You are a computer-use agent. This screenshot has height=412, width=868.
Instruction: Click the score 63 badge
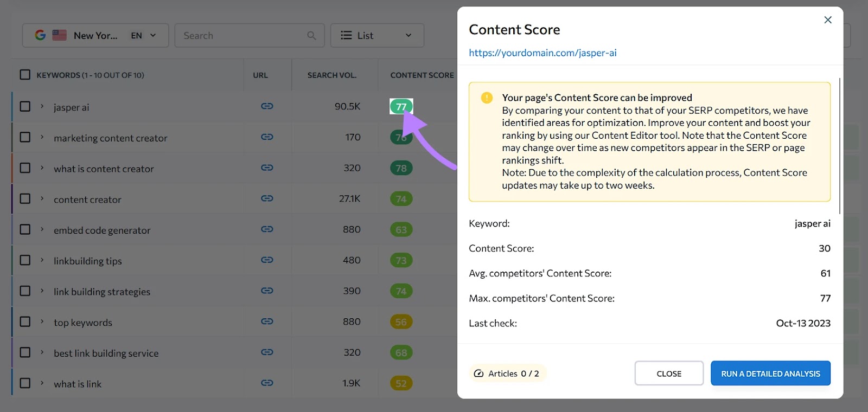tap(401, 229)
